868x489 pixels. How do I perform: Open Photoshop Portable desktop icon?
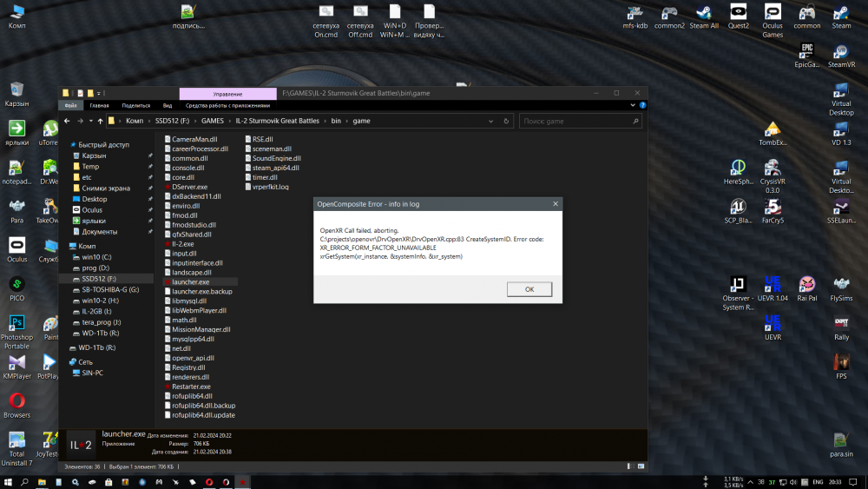click(16, 333)
